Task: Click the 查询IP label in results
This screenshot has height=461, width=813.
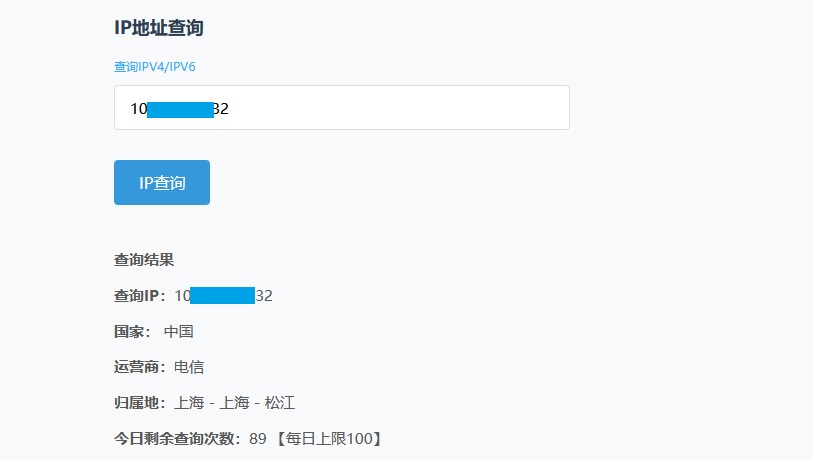Action: [142, 296]
